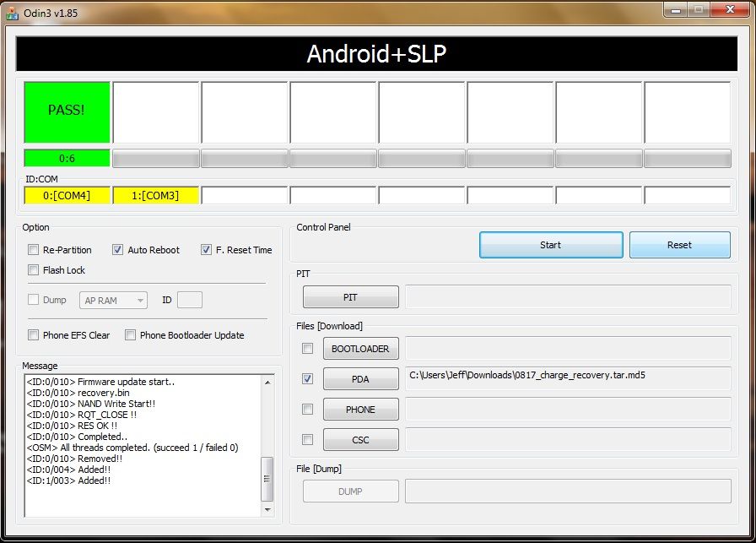Click the PHONE file path field

pos(568,409)
